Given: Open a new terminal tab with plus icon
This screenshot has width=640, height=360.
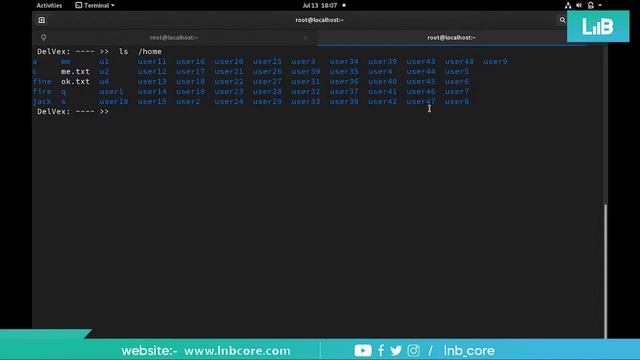Looking at the screenshot, I should click(x=42, y=20).
